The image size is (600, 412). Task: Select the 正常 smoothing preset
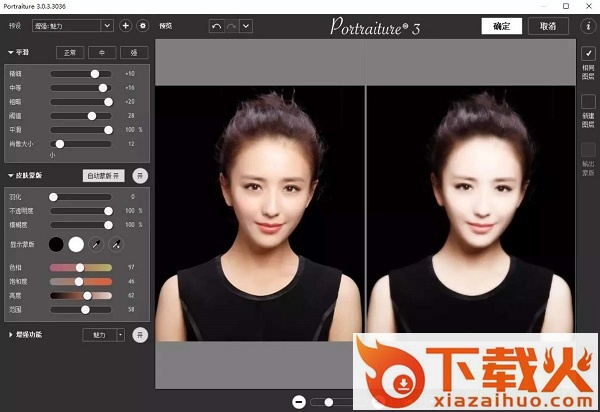(x=70, y=52)
